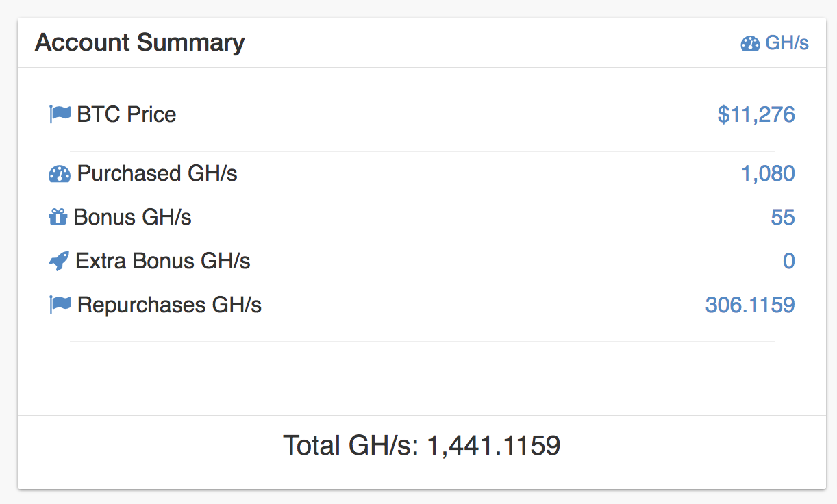Open the GH/s link in the header

pyautogui.click(x=786, y=43)
